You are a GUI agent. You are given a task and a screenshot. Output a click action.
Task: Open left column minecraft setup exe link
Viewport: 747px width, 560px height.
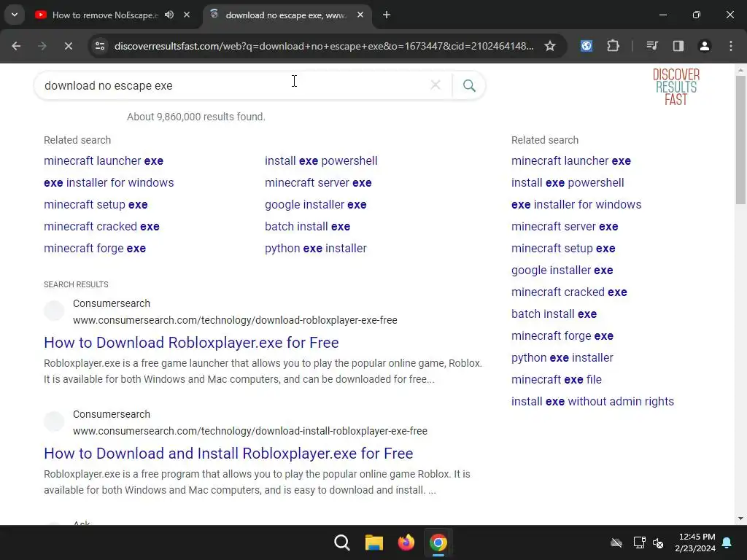coord(96,205)
